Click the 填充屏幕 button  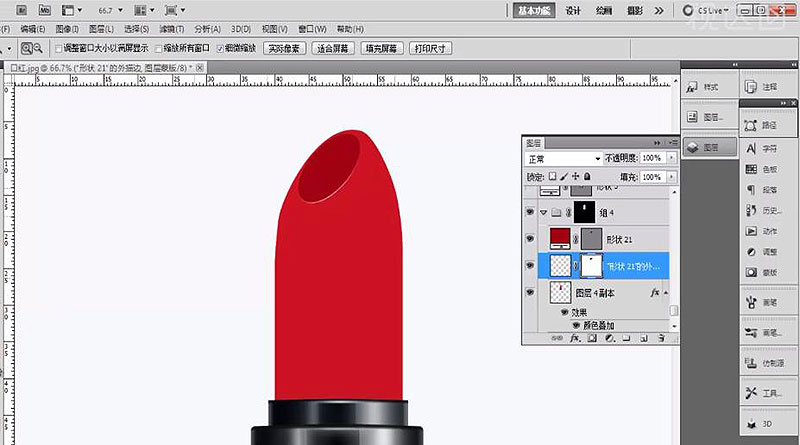point(382,48)
